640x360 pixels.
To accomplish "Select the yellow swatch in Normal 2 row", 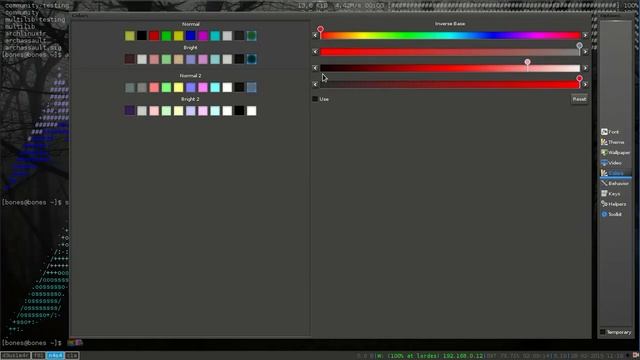I will (x=178, y=87).
